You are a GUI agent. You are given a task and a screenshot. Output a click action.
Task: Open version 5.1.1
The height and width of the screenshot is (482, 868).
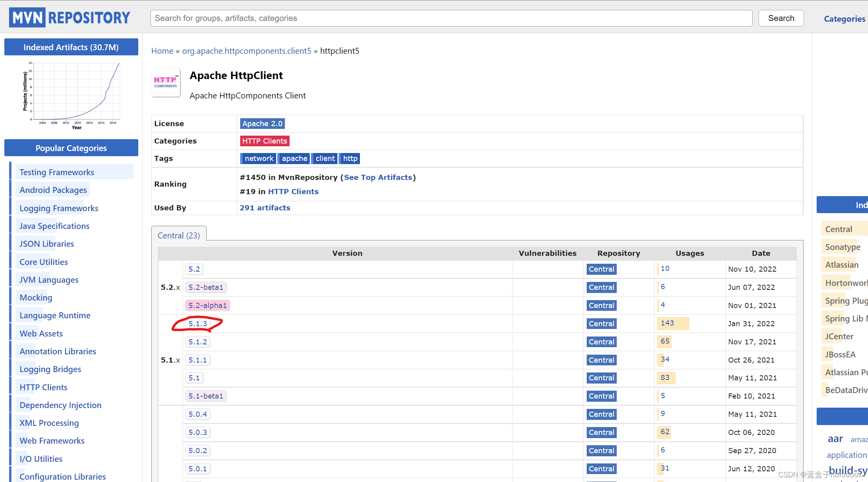[x=198, y=360]
